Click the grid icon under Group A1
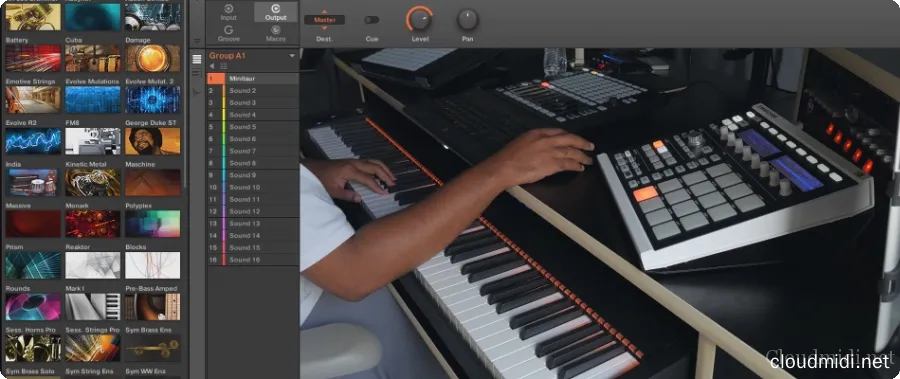Viewport: 900px width, 379px height. click(223, 66)
